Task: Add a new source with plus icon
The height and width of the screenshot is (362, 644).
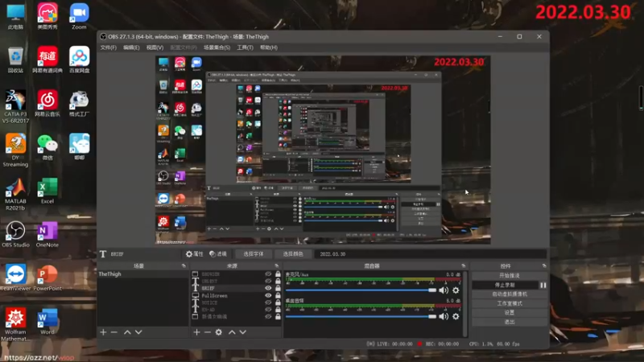Action: click(196, 332)
